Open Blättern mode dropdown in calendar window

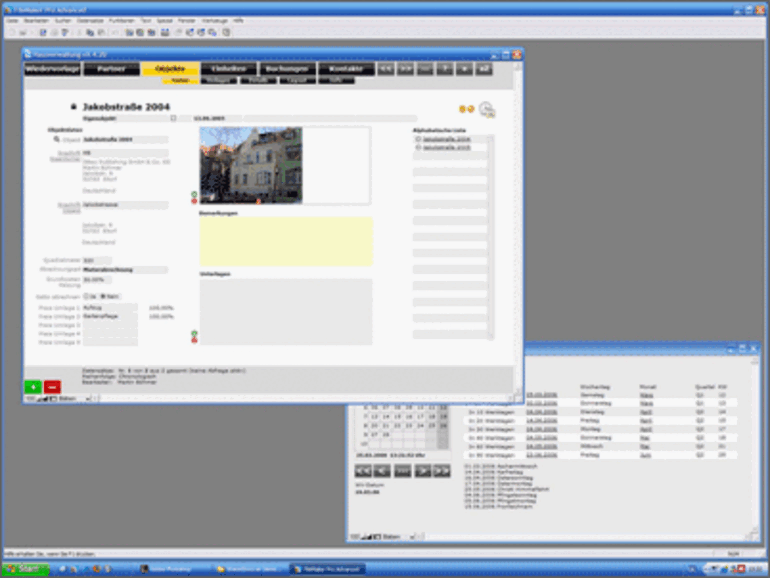pos(398,537)
